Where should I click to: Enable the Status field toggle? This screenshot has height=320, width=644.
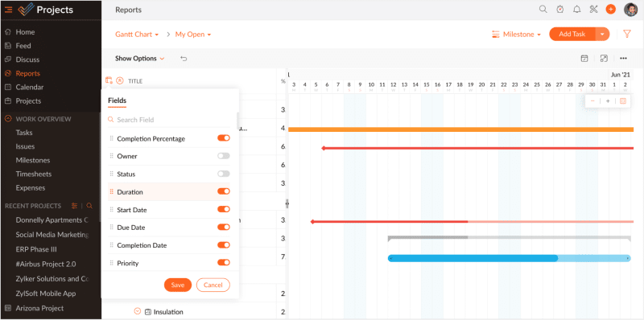[x=224, y=174]
